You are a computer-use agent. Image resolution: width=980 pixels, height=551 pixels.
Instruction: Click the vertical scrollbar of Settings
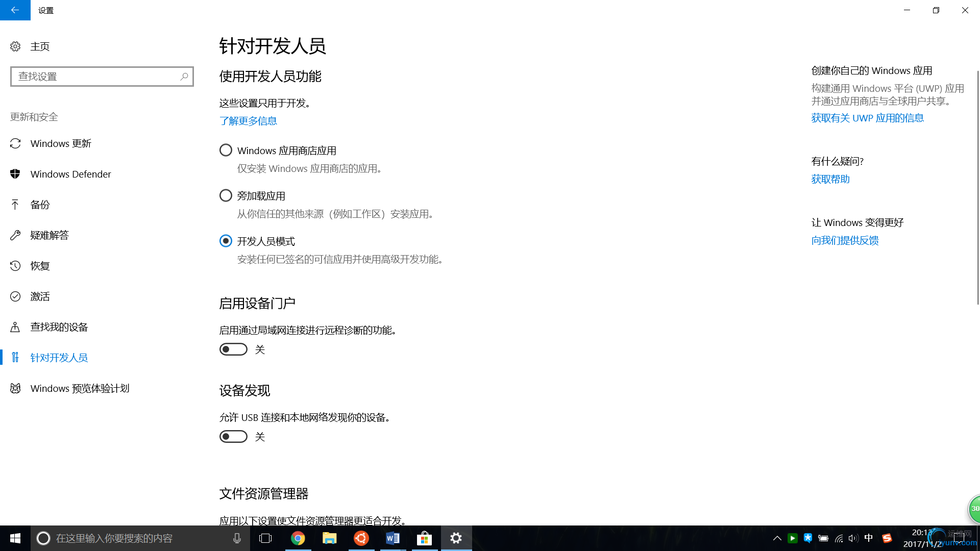(x=977, y=188)
